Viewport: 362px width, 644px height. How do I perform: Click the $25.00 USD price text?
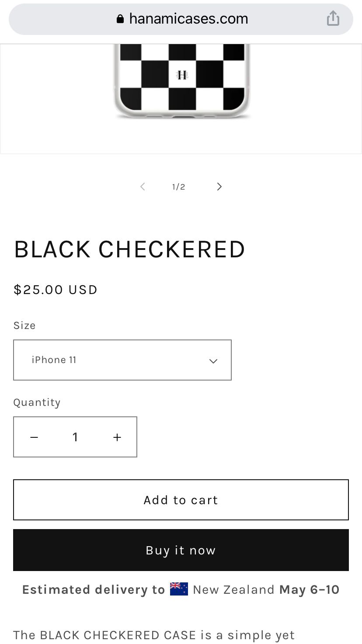click(x=56, y=290)
